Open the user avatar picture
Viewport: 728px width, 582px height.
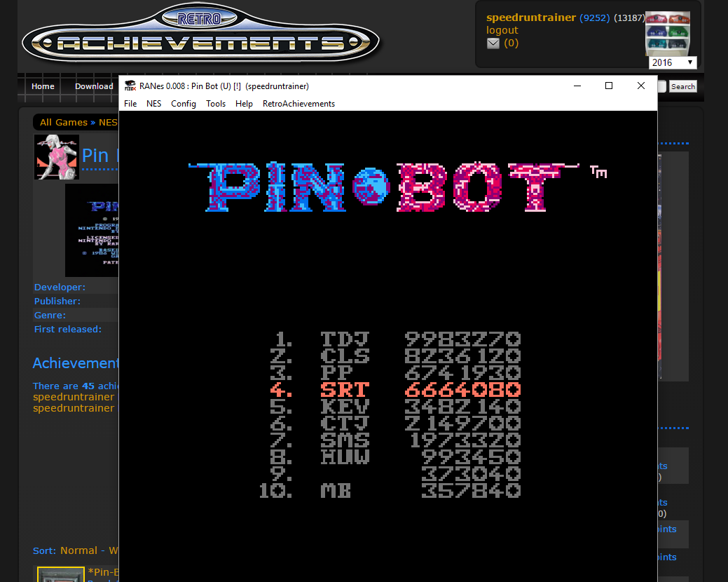coord(667,33)
